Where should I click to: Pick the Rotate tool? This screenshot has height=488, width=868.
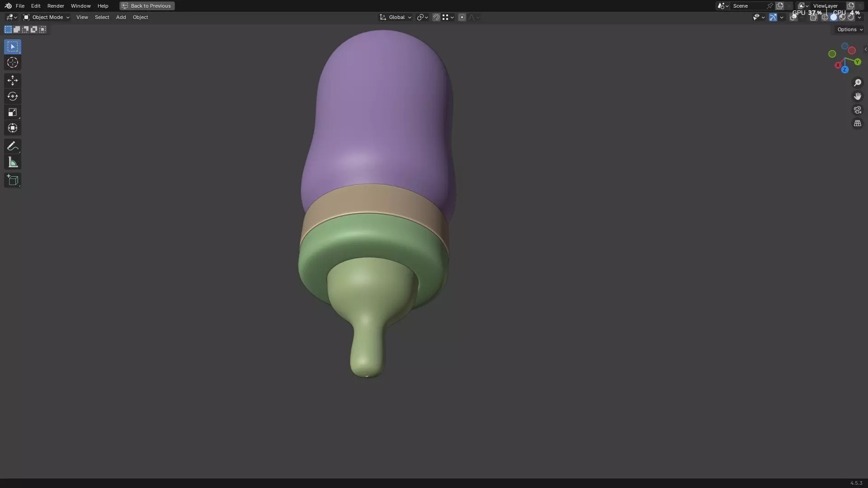coord(13,96)
